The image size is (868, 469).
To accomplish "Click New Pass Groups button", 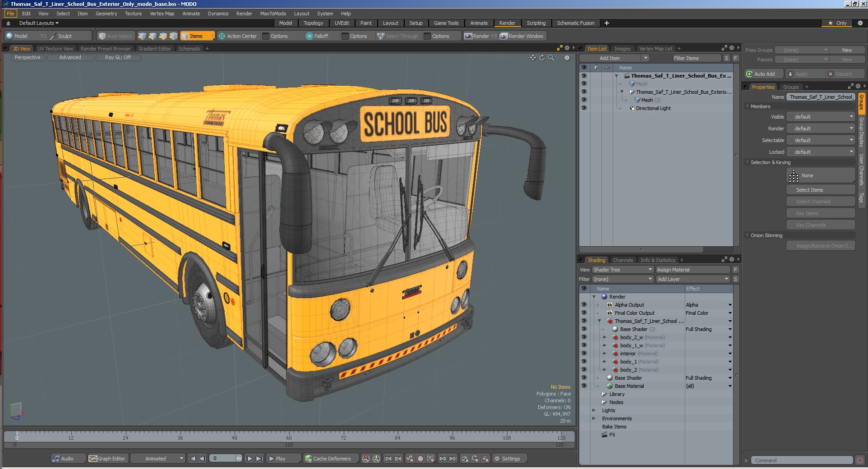I will [x=847, y=50].
